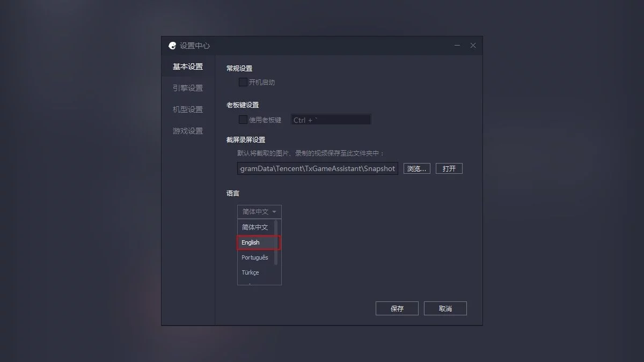The height and width of the screenshot is (362, 644).
Task: Open the 引擎设置 tab
Action: (188, 88)
